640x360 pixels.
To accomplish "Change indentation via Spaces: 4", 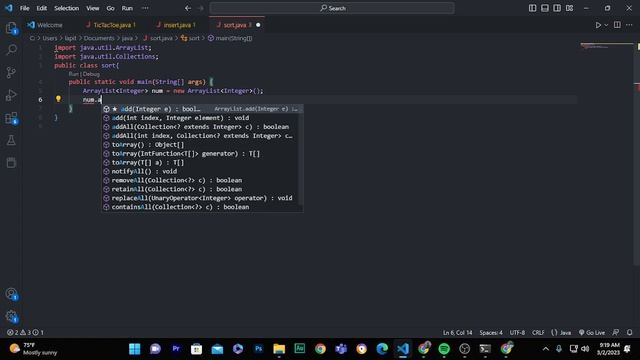I will (x=491, y=333).
